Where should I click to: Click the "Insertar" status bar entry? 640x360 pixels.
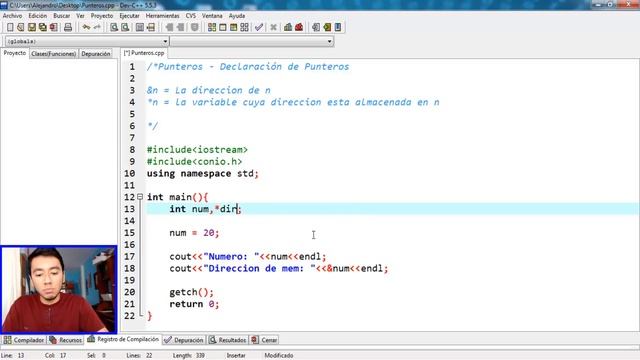236,356
